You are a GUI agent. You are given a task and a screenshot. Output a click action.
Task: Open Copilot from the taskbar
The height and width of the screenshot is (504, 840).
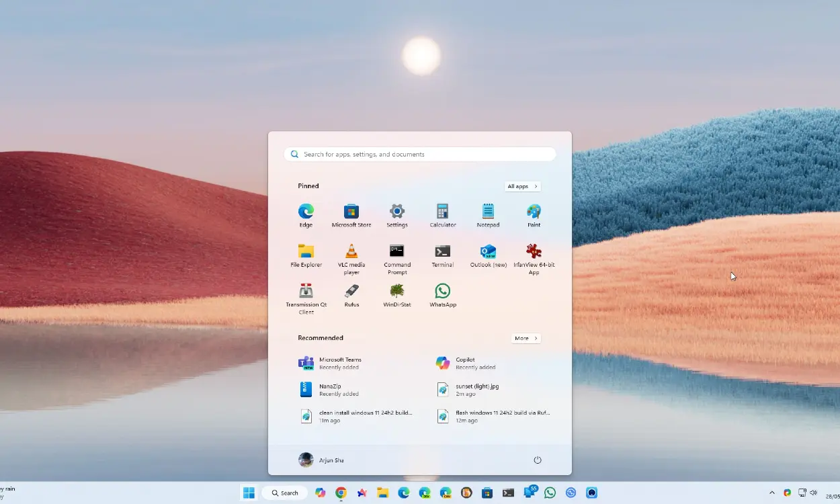[x=321, y=493]
